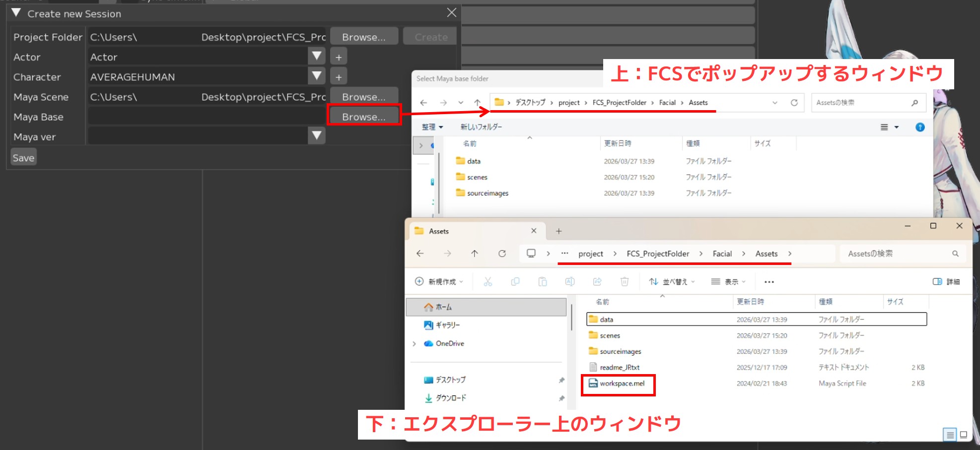This screenshot has height=450, width=980.
Task: Click the Save button in session panel
Action: click(x=23, y=158)
